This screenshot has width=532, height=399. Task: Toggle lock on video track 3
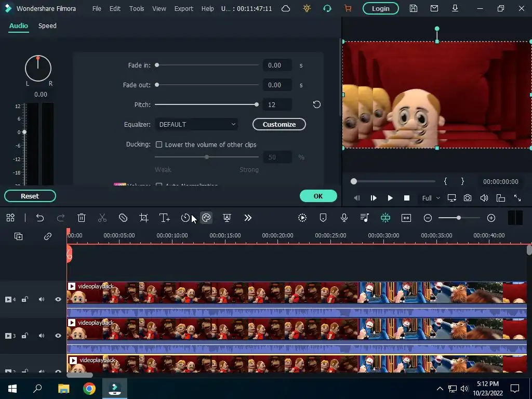click(25, 336)
